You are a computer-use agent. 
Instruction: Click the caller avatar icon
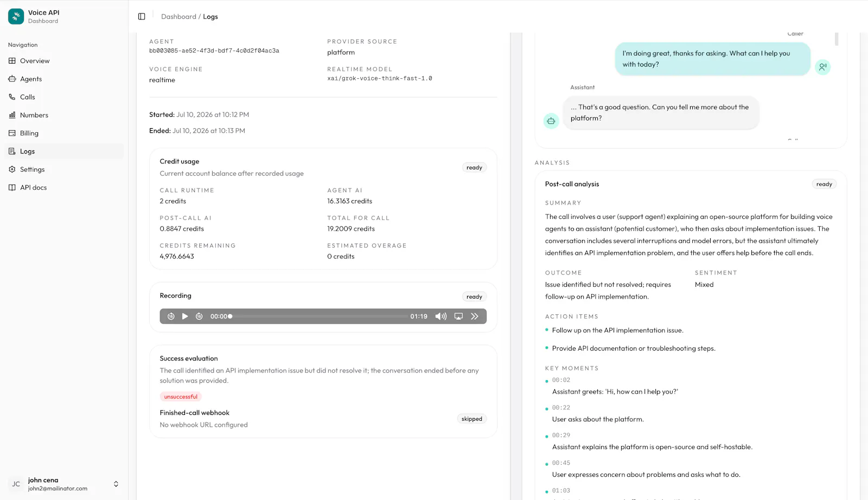[x=823, y=67]
